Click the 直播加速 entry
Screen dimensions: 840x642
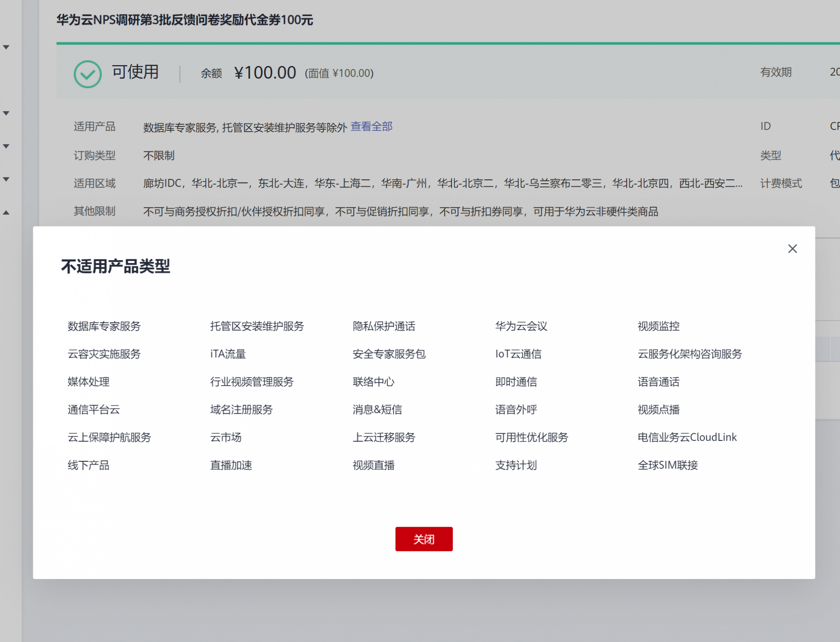tap(231, 465)
